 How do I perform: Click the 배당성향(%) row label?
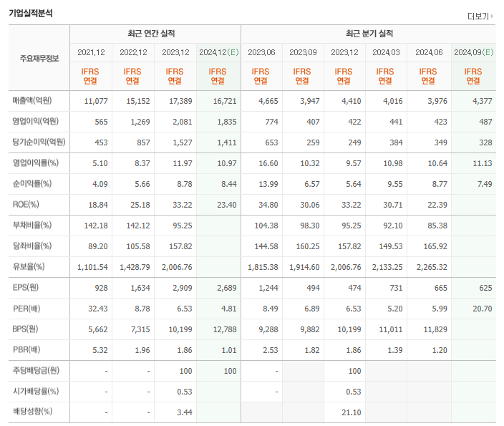point(32,411)
